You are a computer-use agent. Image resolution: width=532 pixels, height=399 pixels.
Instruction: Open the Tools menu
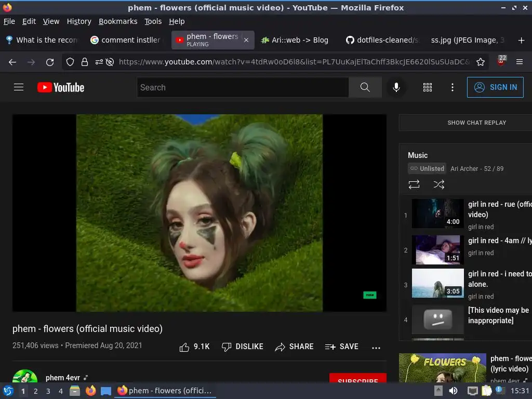(x=153, y=21)
